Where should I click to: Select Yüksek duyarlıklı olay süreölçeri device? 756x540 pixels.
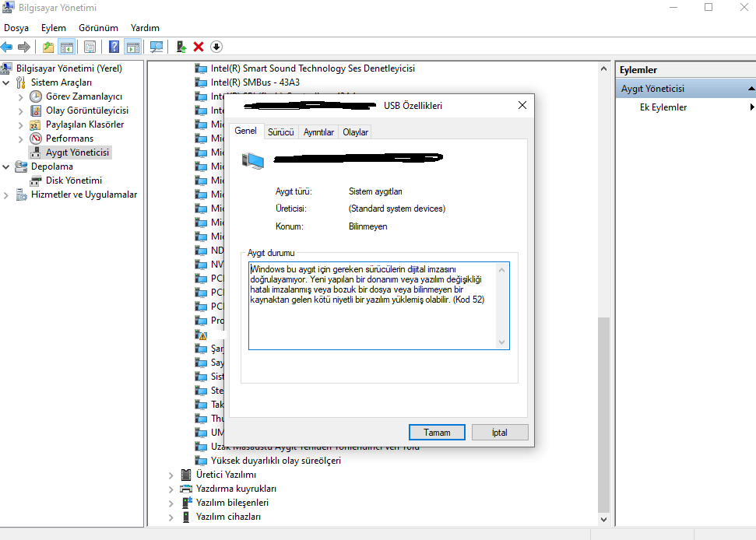[x=276, y=461]
